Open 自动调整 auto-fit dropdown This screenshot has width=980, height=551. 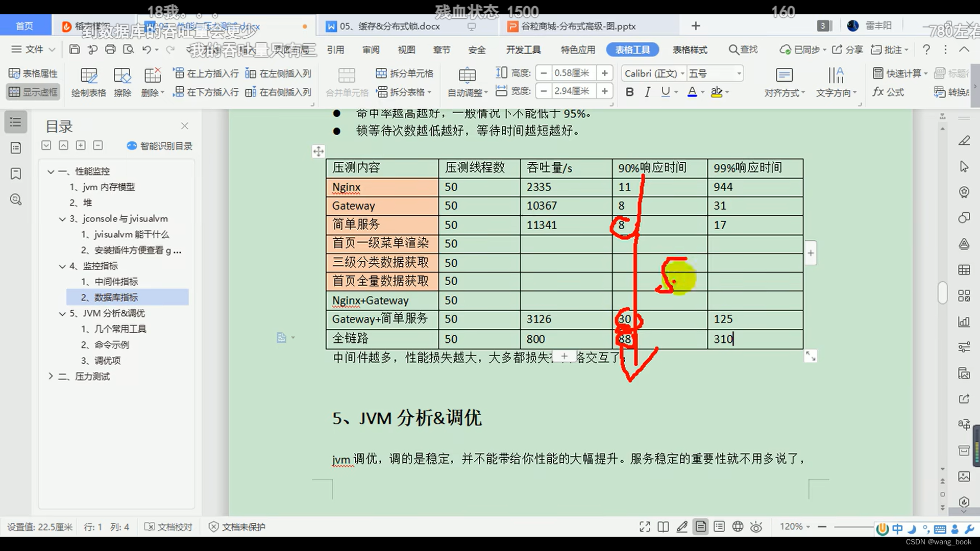pyautogui.click(x=468, y=82)
